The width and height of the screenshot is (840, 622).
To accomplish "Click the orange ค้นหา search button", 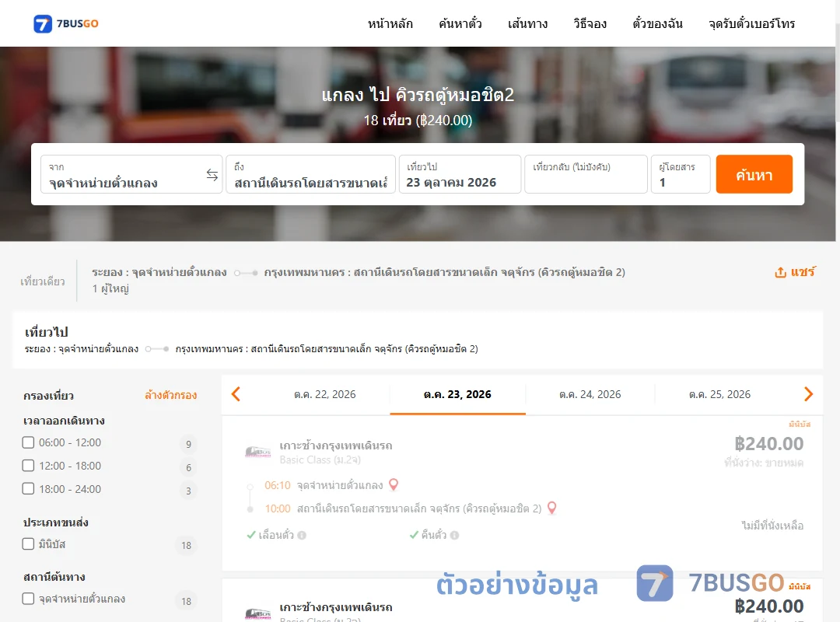I will tap(754, 174).
